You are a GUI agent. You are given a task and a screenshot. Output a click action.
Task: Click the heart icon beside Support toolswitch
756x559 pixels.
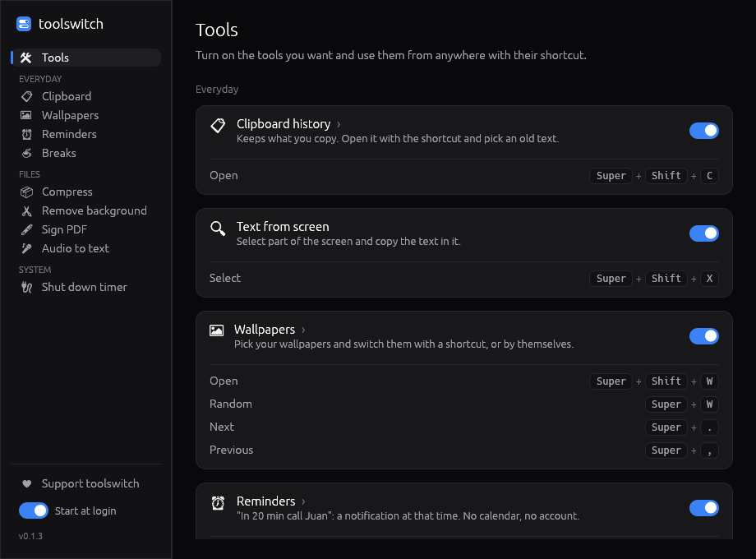click(x=27, y=483)
